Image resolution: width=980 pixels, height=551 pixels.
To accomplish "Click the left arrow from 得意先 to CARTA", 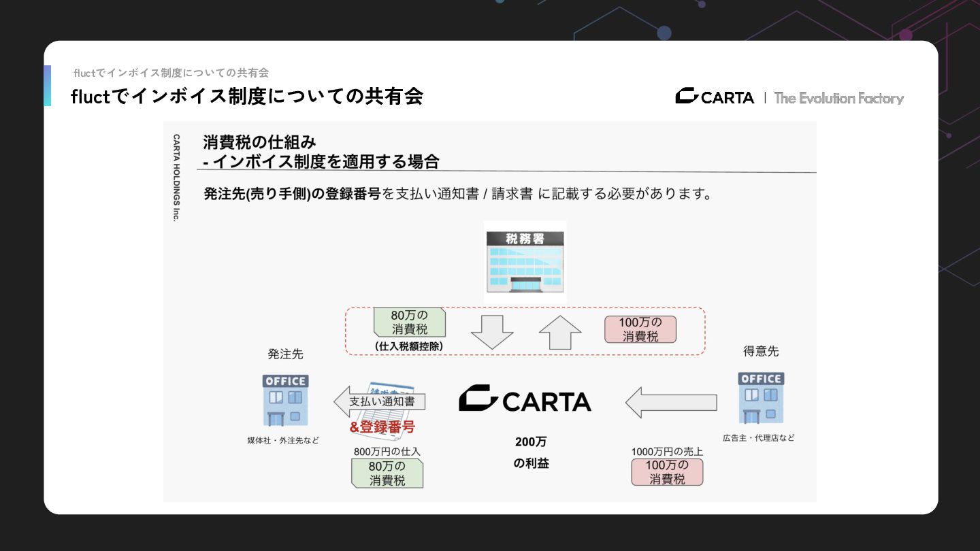I will [x=671, y=402].
